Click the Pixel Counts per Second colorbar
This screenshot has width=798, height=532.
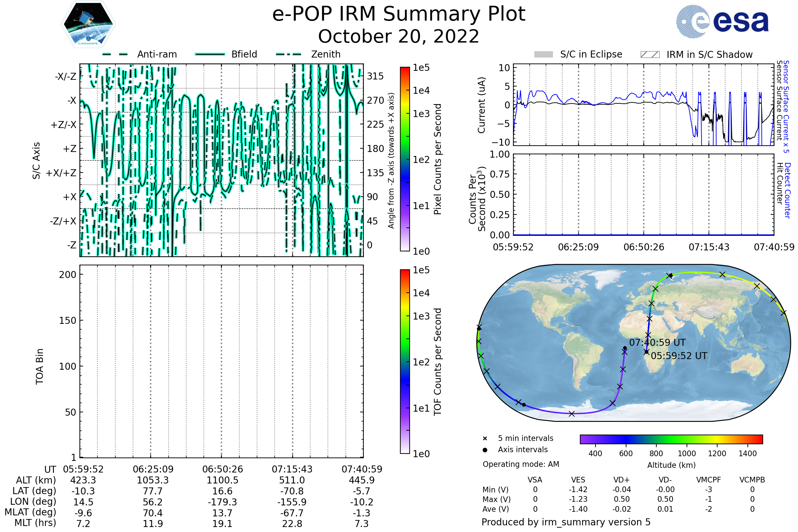405,159
